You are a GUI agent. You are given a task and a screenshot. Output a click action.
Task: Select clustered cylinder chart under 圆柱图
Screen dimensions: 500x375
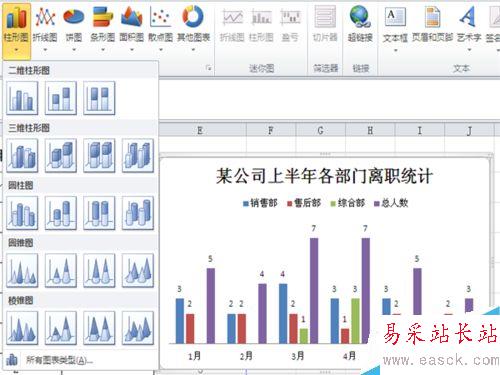coord(22,213)
